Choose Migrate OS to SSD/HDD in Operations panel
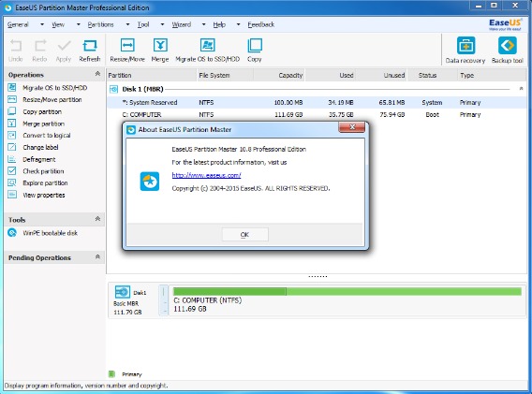 (x=48, y=88)
